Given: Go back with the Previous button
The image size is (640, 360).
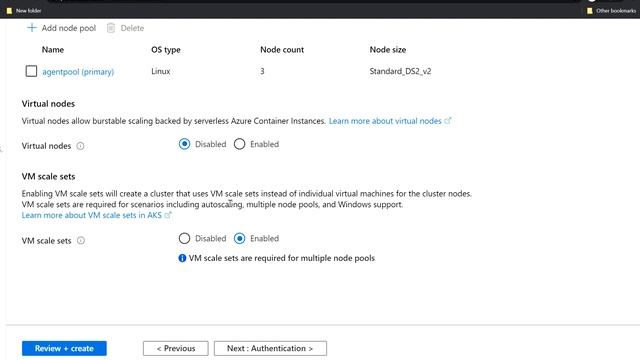Looking at the screenshot, I should click(176, 348).
